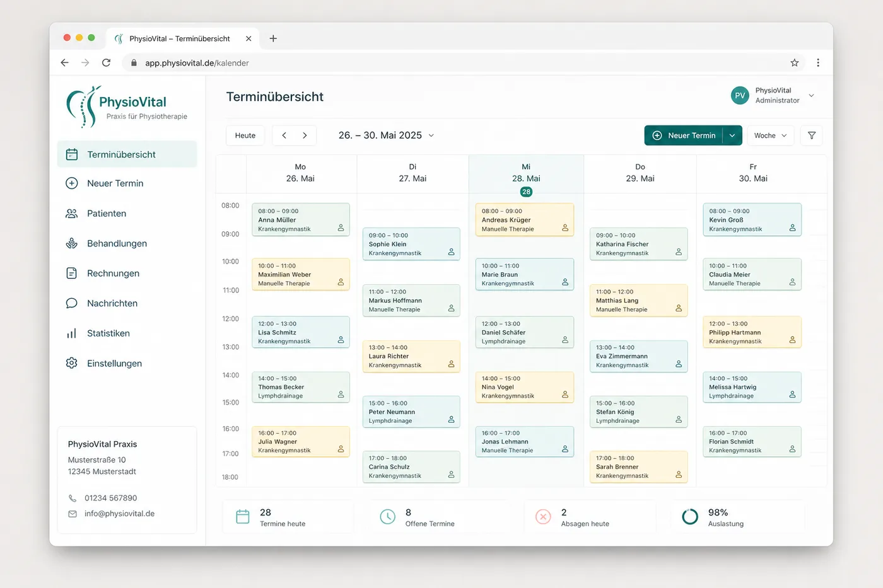This screenshot has height=588, width=883.
Task: Click the Heute button
Action: [x=245, y=135]
